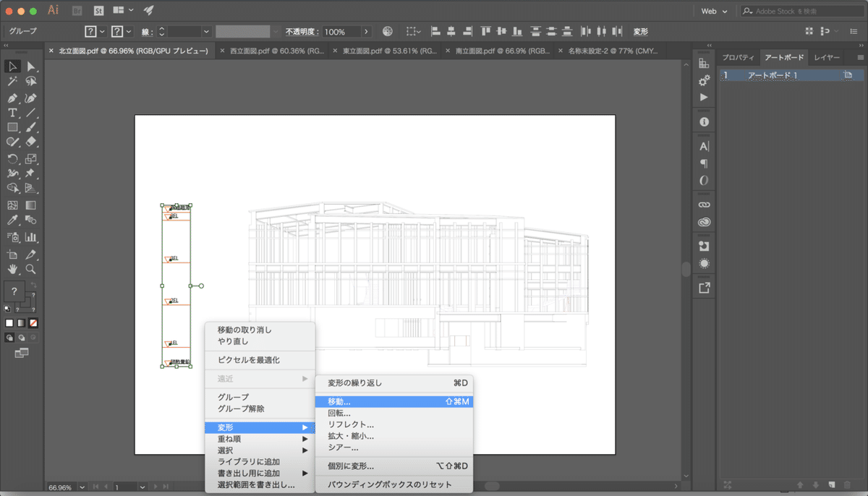Image resolution: width=868 pixels, height=496 pixels.
Task: Choose 移動... in the transform submenu
Action: [394, 401]
